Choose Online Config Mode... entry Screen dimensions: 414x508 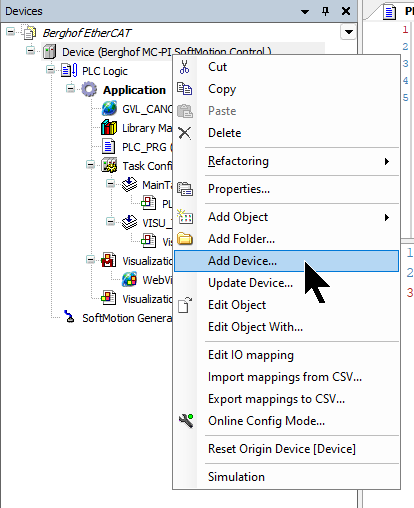point(287,421)
